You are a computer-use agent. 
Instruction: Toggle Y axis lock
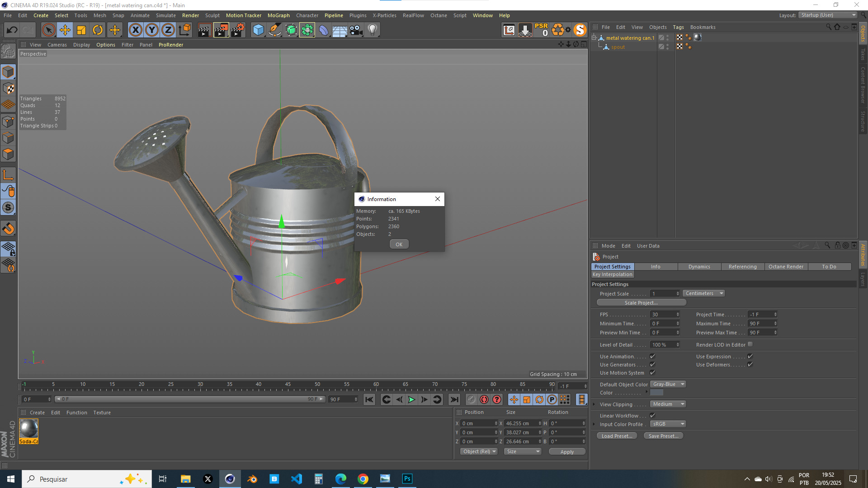(x=152, y=30)
